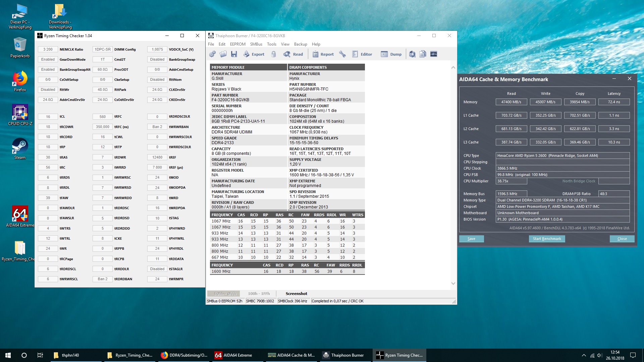
Task: Click the floppy disk save icon
Action: (x=234, y=54)
